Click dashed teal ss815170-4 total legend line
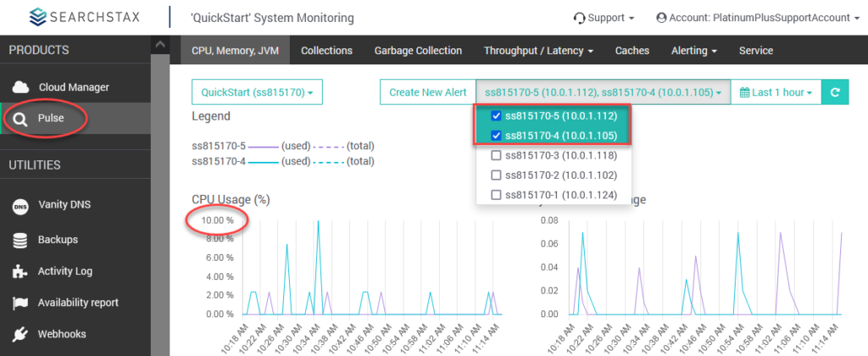The width and height of the screenshot is (868, 356). pos(329,162)
